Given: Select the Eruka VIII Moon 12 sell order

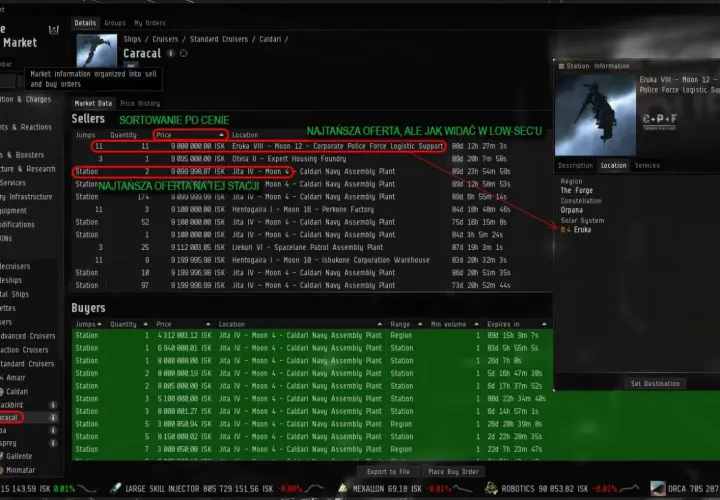Looking at the screenshot, I should point(312,146).
